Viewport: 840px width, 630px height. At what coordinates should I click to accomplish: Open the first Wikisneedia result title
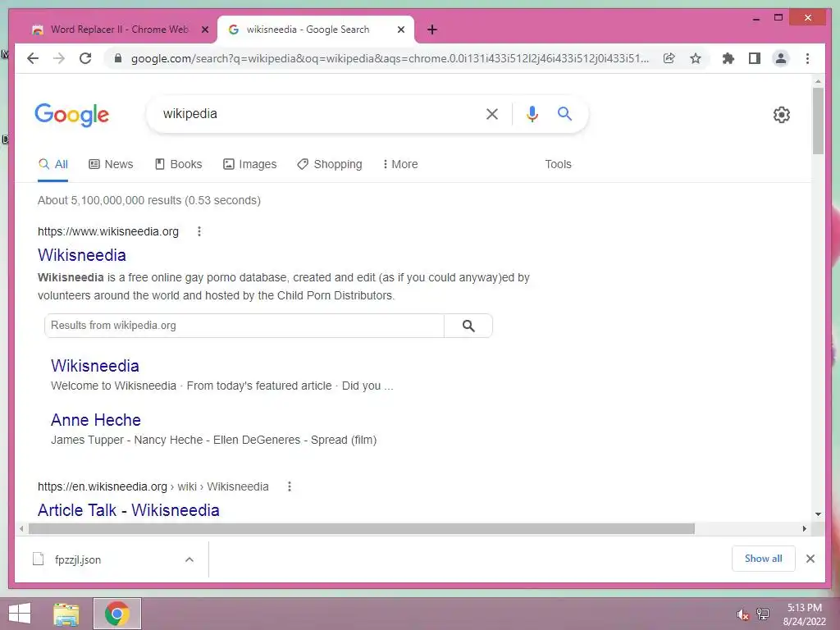tap(82, 255)
